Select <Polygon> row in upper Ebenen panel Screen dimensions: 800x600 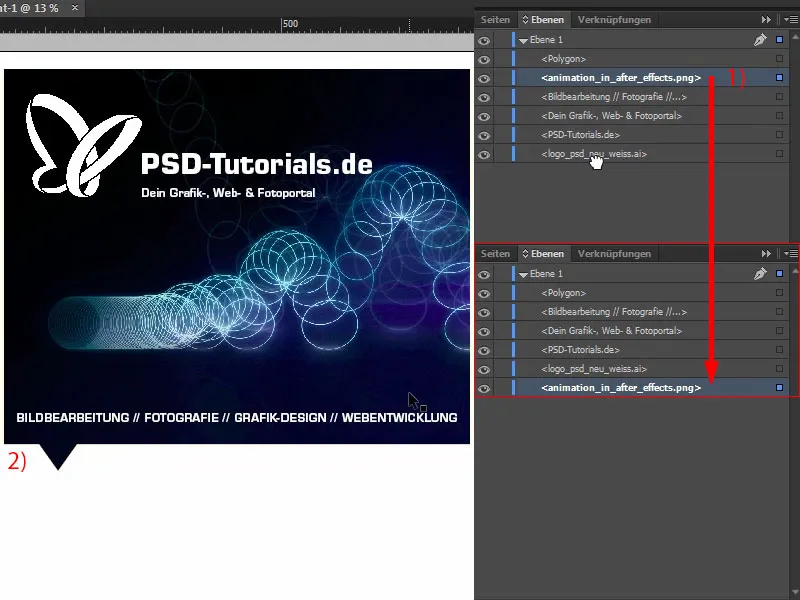[x=633, y=59]
